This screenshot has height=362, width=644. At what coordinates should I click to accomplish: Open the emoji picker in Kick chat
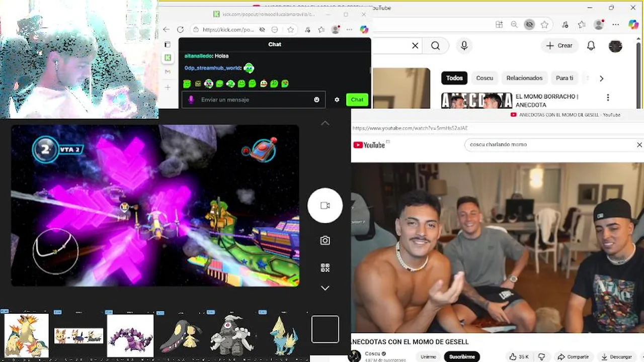(x=316, y=100)
